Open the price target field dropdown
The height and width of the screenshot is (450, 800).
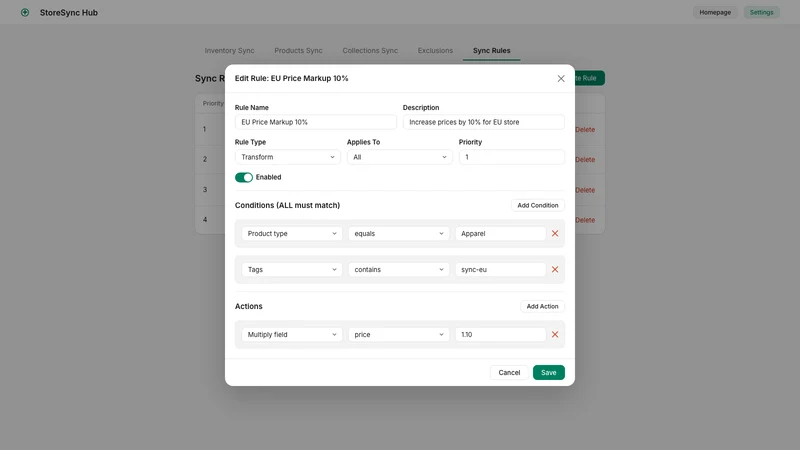[x=398, y=335]
